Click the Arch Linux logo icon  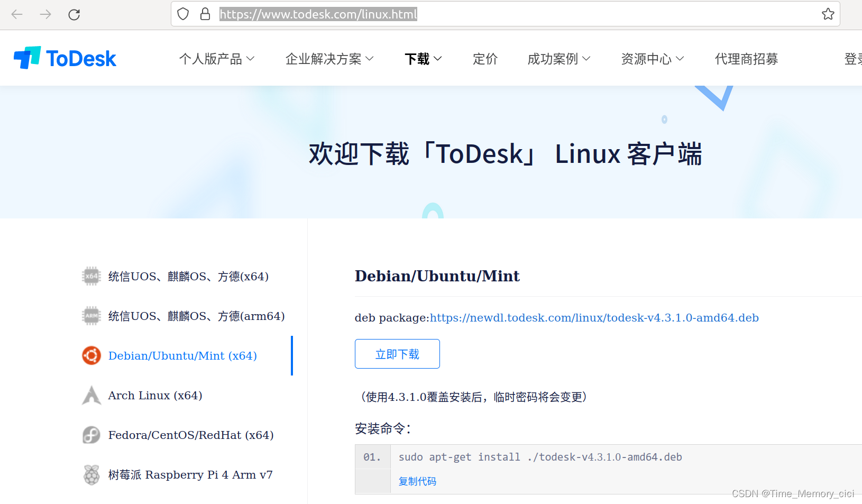[91, 395]
